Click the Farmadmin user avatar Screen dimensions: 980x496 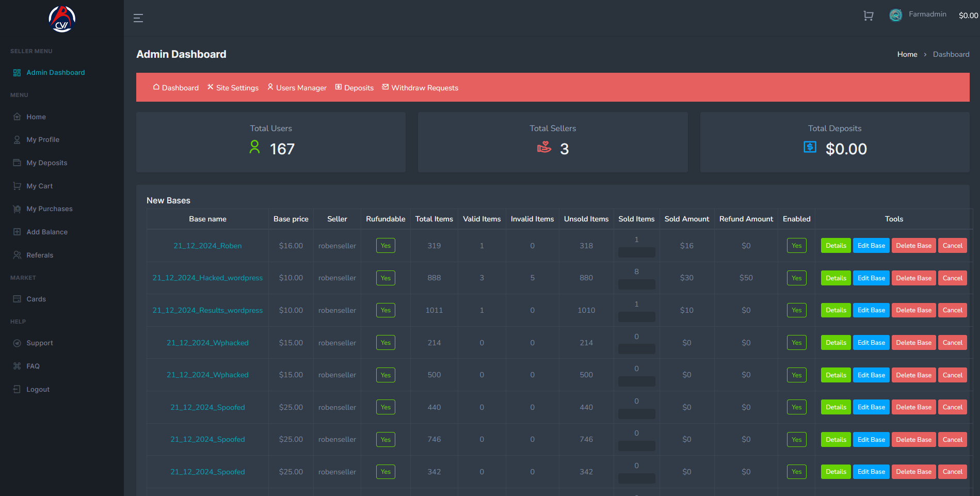[x=895, y=15]
